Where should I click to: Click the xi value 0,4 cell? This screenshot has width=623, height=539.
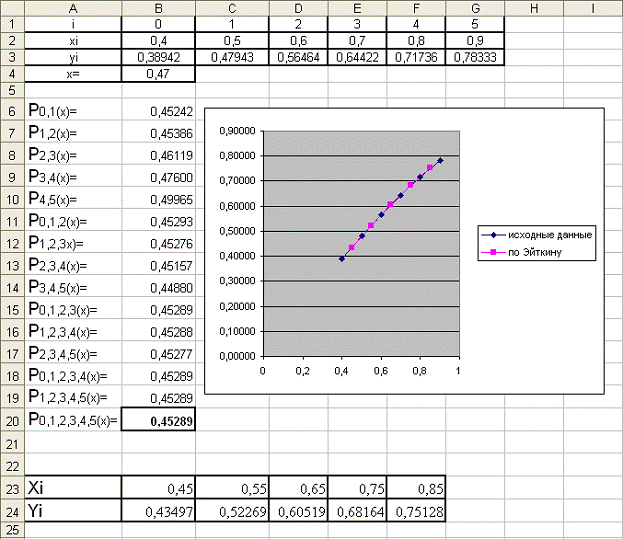pos(158,41)
